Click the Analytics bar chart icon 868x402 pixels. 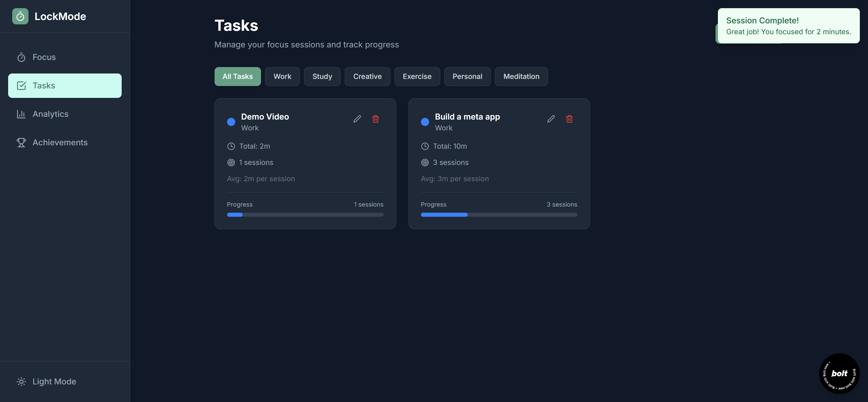coord(21,114)
